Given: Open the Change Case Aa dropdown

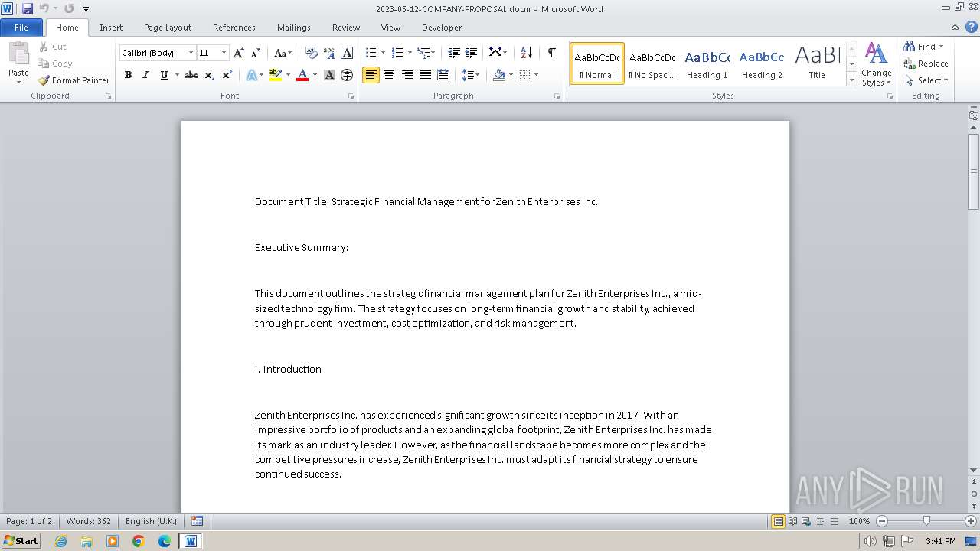Looking at the screenshot, I should [283, 53].
